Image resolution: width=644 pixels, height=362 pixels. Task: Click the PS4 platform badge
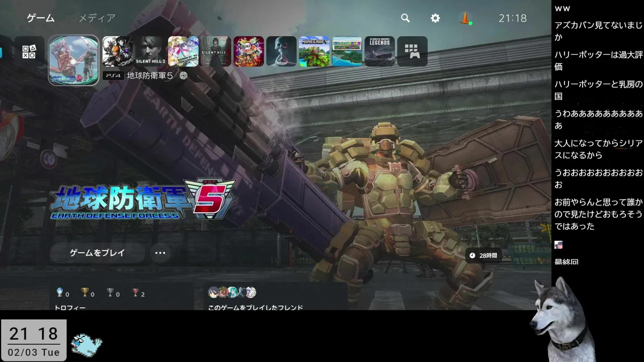113,75
